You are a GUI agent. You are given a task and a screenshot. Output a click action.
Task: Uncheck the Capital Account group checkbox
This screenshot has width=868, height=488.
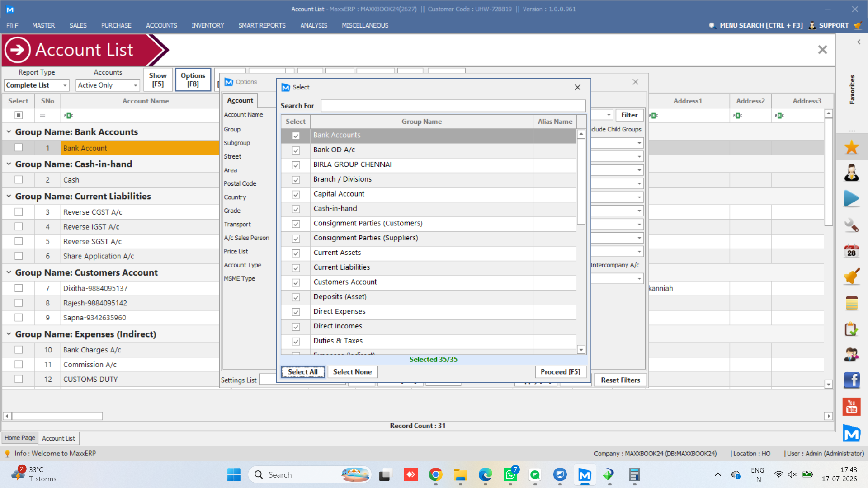pyautogui.click(x=296, y=194)
